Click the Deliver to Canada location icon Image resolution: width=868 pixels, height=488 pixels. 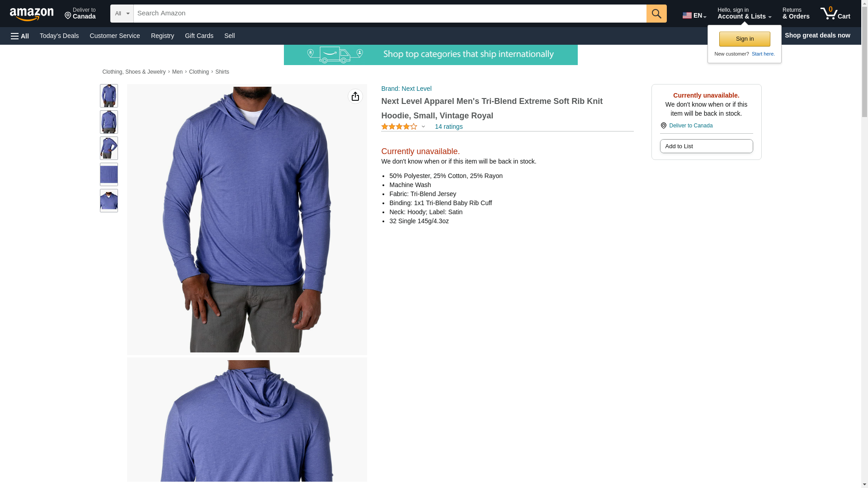pos(664,126)
